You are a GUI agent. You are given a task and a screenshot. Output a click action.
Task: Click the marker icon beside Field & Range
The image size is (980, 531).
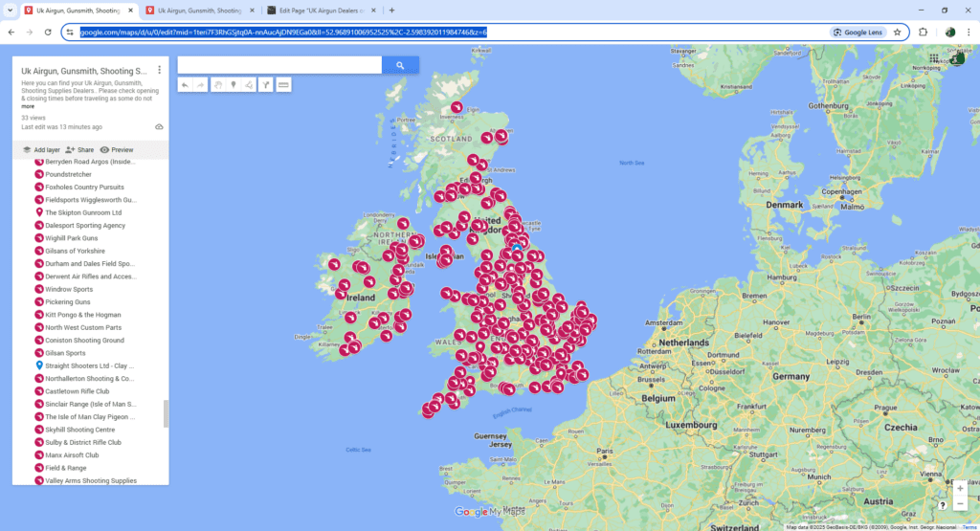[x=38, y=468]
